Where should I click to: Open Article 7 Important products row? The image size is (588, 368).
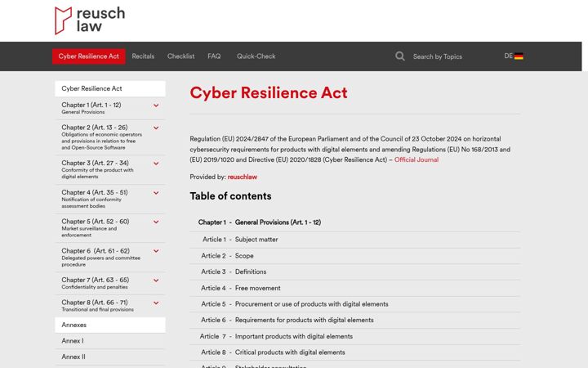click(x=354, y=336)
